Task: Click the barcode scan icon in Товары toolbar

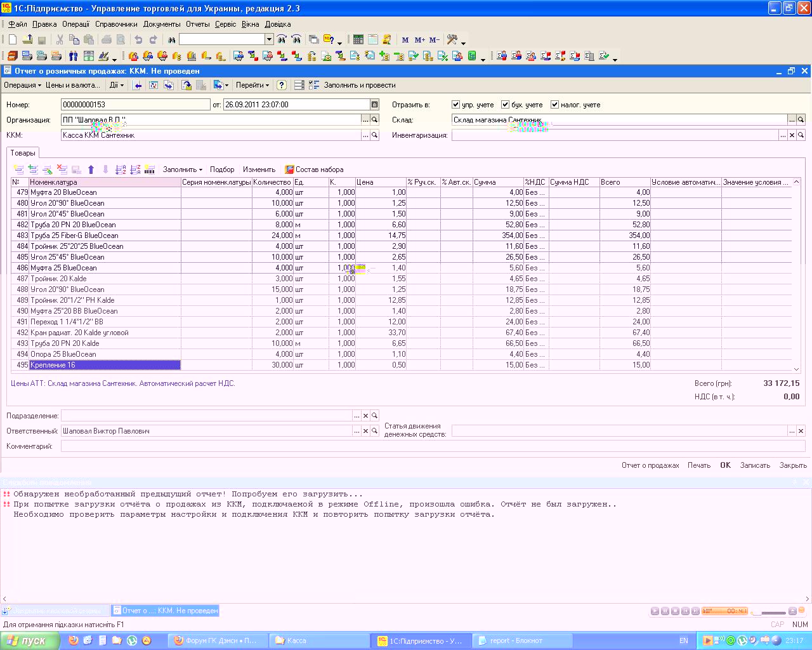Action: click(x=150, y=169)
